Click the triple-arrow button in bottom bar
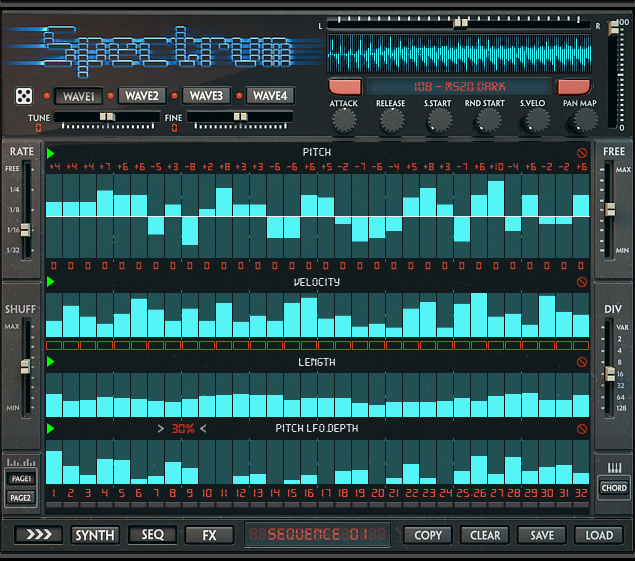This screenshot has width=635, height=561. click(x=39, y=535)
